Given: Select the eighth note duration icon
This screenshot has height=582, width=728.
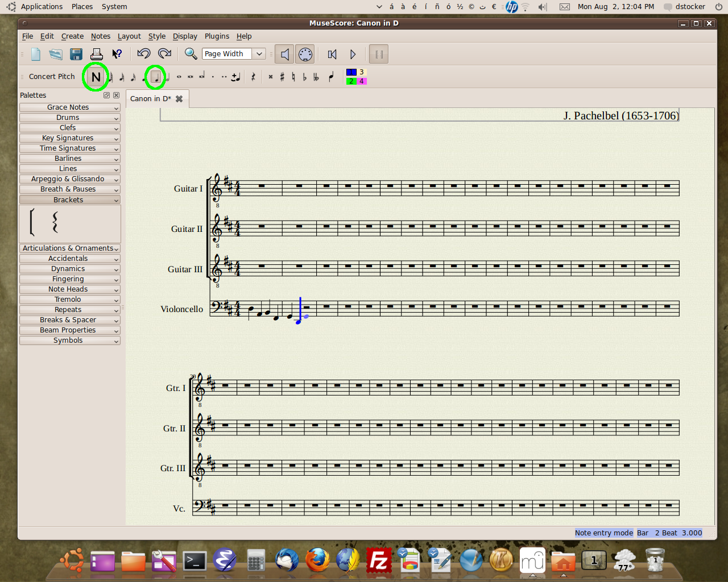Looking at the screenshot, I should click(x=143, y=77).
